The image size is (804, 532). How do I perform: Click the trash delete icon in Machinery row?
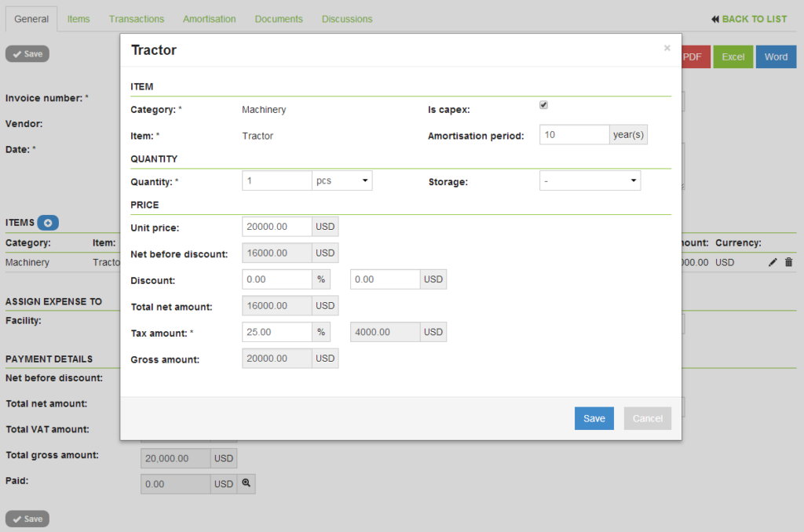coord(788,262)
